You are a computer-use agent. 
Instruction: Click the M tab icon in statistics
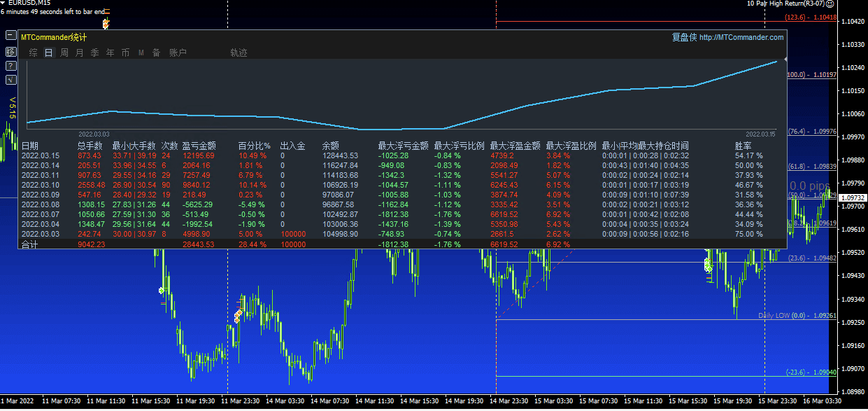coord(141,53)
